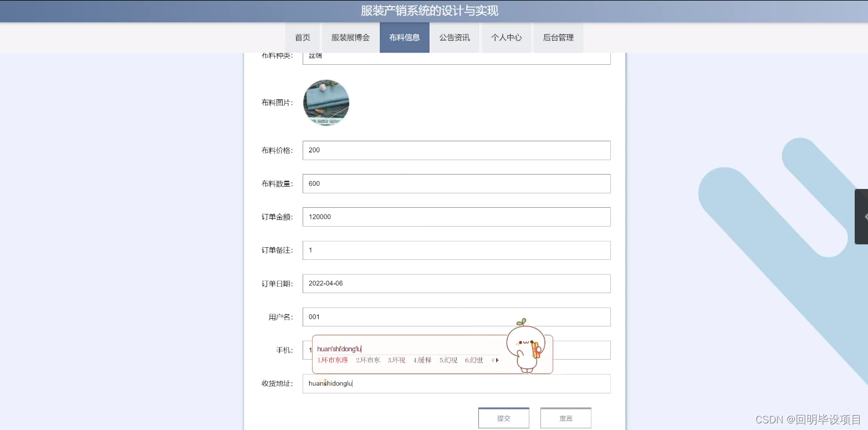Viewport: 868px width, 430px height.
Task: Click the dark side panel chevron on right edge
Action: pos(862,217)
